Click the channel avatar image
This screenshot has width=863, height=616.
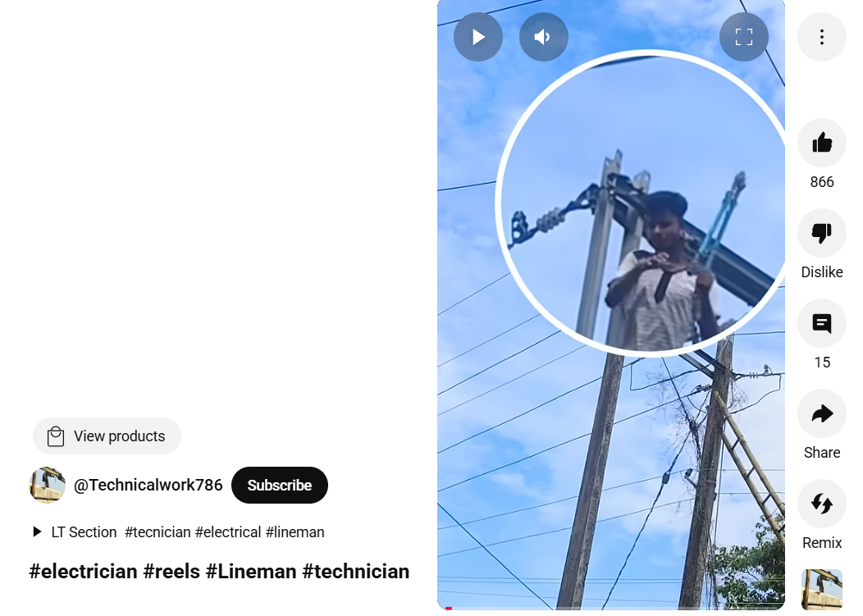click(x=48, y=485)
